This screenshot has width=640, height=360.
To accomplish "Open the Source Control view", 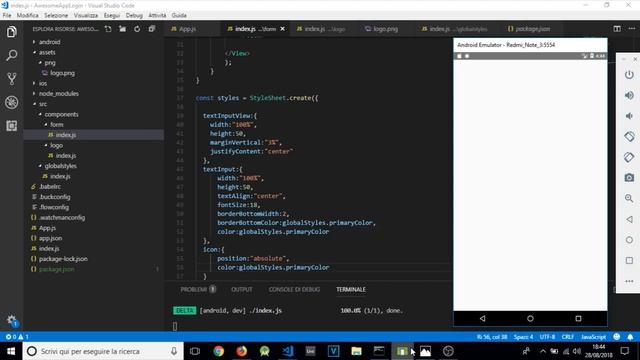I will 11,78.
